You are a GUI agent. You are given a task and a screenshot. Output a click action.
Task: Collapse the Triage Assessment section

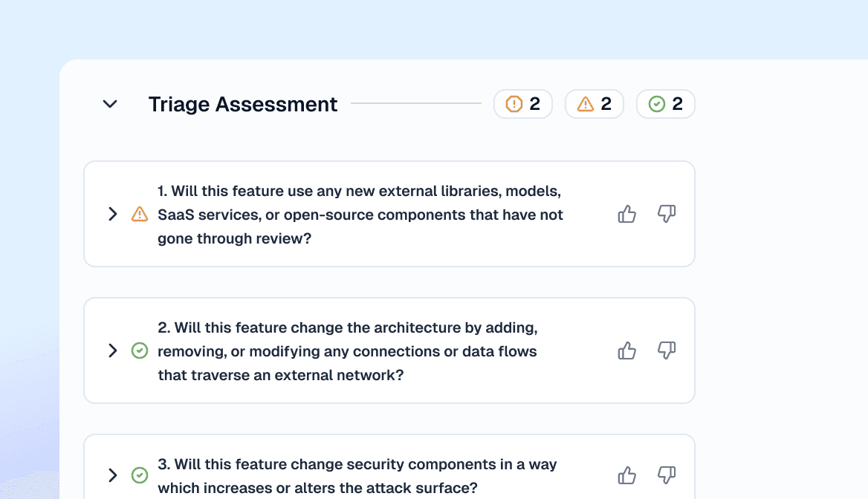pyautogui.click(x=110, y=104)
